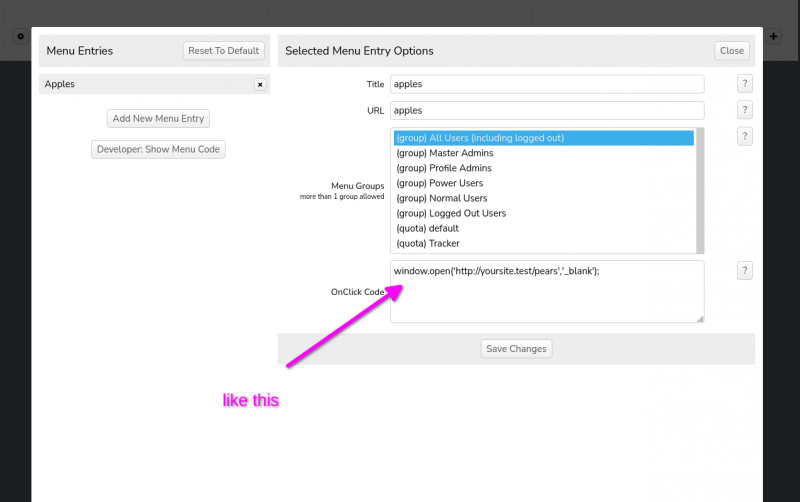Click the help icon next to URL
This screenshot has width=800, height=502.
point(745,110)
